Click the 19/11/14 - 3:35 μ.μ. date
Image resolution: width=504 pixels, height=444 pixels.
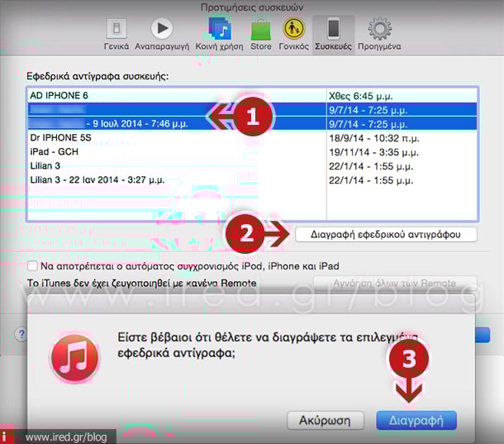(373, 152)
